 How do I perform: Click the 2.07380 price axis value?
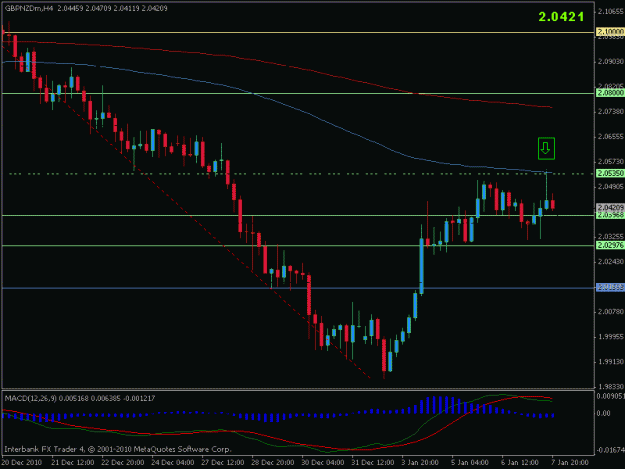pos(610,112)
